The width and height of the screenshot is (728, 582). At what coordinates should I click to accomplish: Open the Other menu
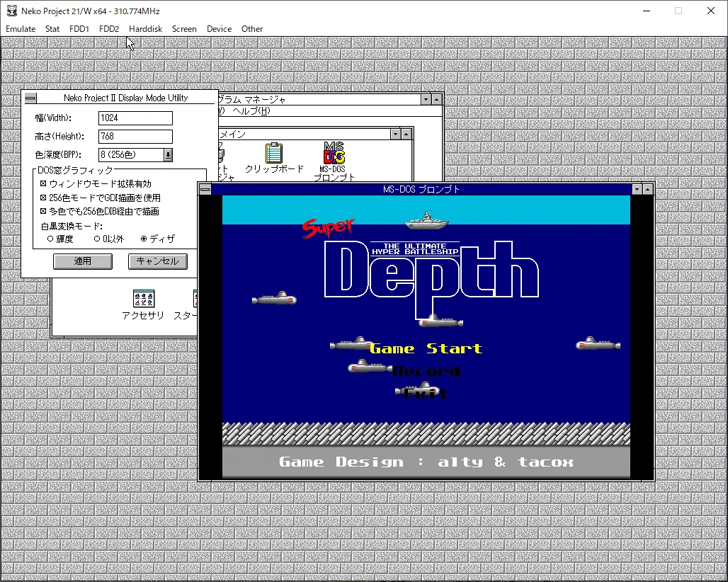point(252,29)
